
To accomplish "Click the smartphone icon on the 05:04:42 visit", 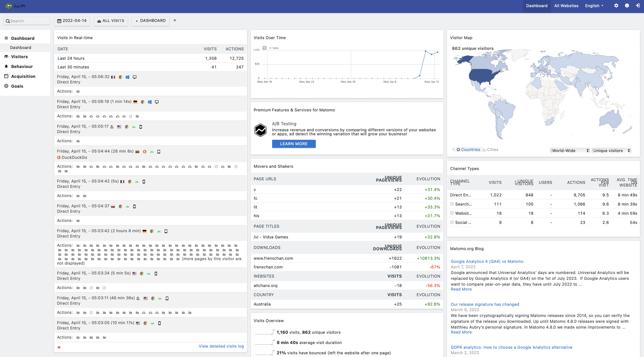I will [144, 181].
